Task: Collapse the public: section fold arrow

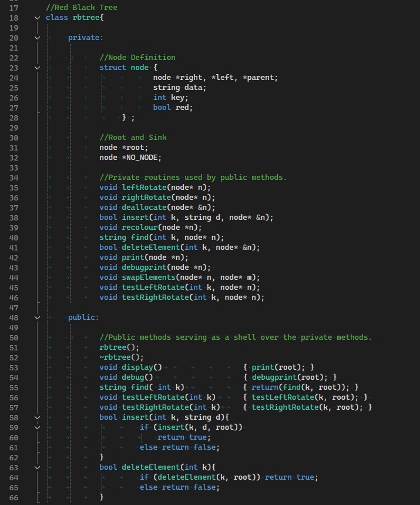Action: point(38,317)
